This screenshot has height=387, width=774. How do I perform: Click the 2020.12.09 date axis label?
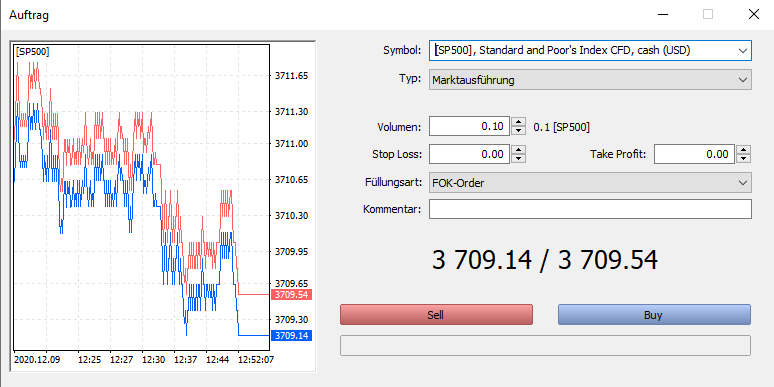37,359
